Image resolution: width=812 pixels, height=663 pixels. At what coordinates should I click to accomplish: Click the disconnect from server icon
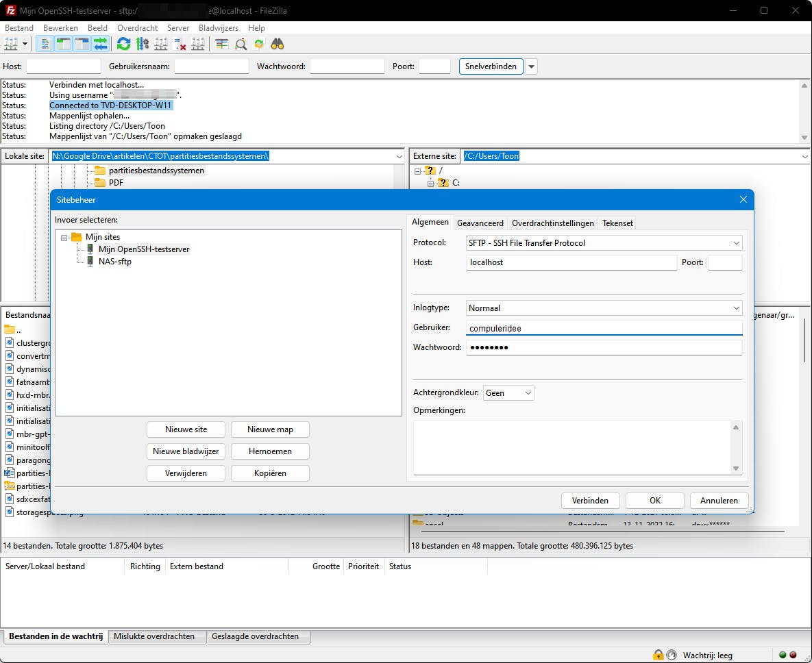(x=180, y=45)
